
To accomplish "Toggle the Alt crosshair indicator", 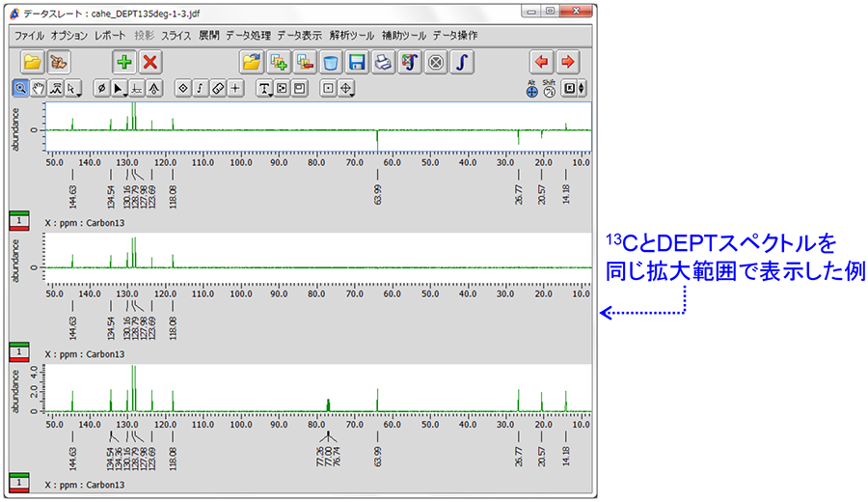I will (531, 89).
